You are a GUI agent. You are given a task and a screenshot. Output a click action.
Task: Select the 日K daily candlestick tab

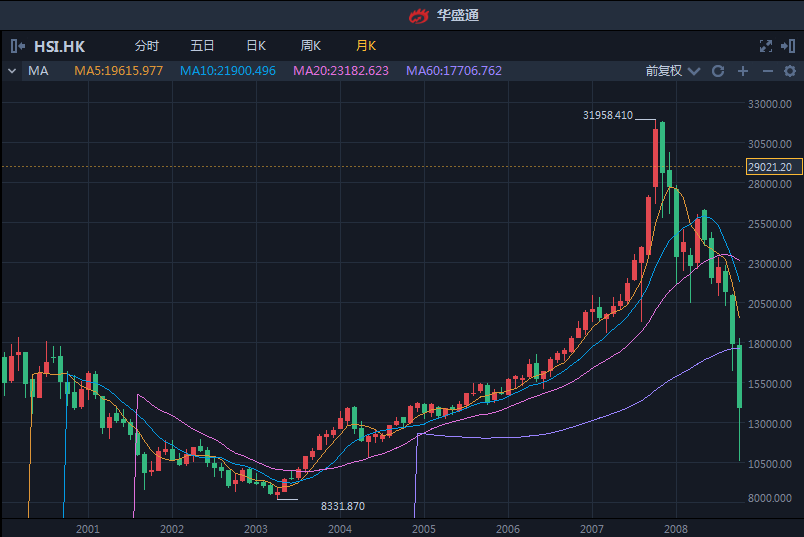click(256, 46)
